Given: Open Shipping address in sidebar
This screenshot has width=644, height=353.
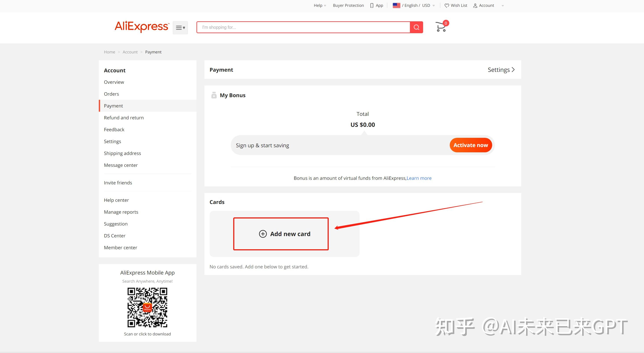Looking at the screenshot, I should 122,153.
